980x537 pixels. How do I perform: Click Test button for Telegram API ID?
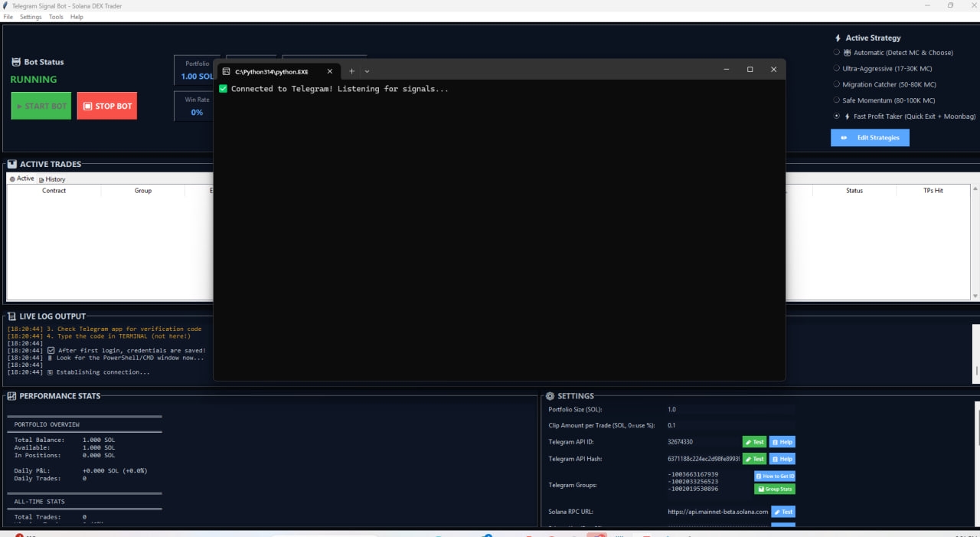[754, 442]
